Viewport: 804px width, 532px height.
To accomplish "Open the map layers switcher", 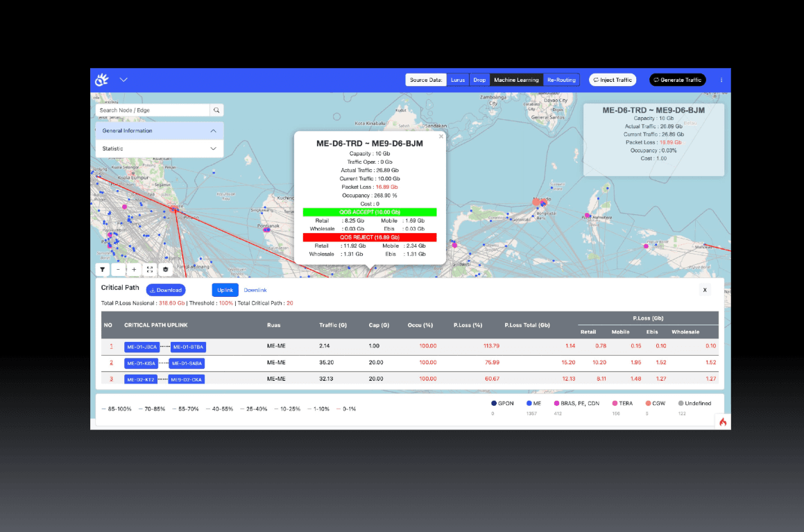I will tap(165, 269).
